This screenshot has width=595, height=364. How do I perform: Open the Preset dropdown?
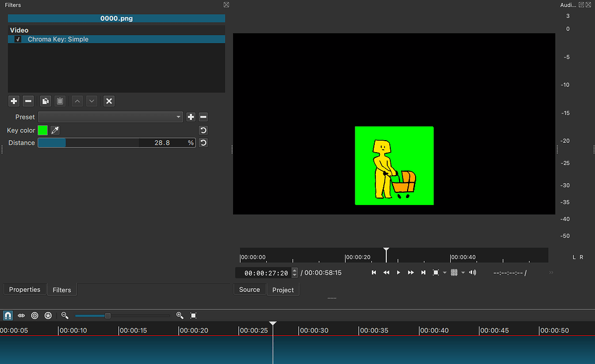(x=110, y=117)
